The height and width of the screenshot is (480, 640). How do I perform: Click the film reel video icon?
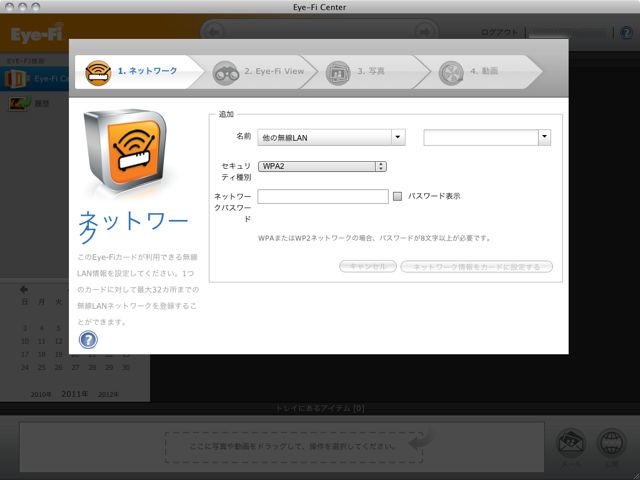pos(451,73)
